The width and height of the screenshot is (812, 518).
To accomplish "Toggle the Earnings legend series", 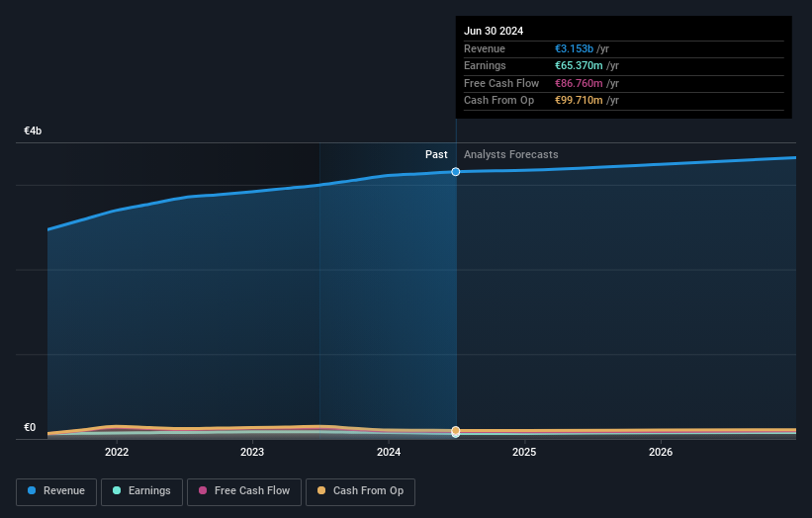I will tap(141, 491).
